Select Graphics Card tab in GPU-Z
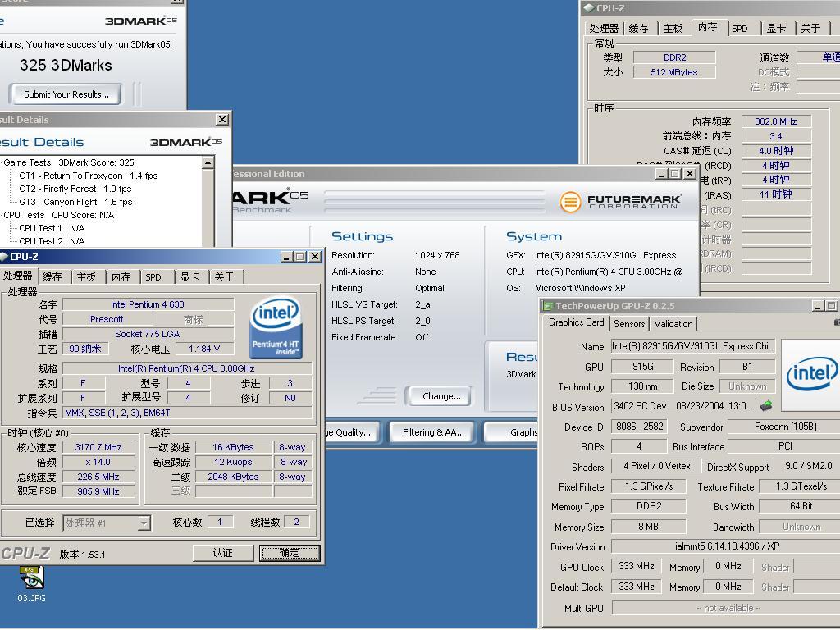The width and height of the screenshot is (840, 630). pos(577,322)
